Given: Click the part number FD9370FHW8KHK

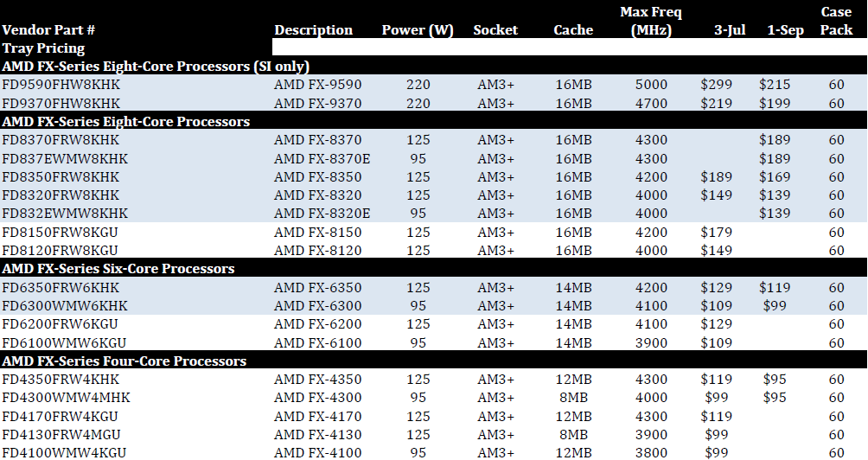Looking at the screenshot, I should (x=61, y=104).
